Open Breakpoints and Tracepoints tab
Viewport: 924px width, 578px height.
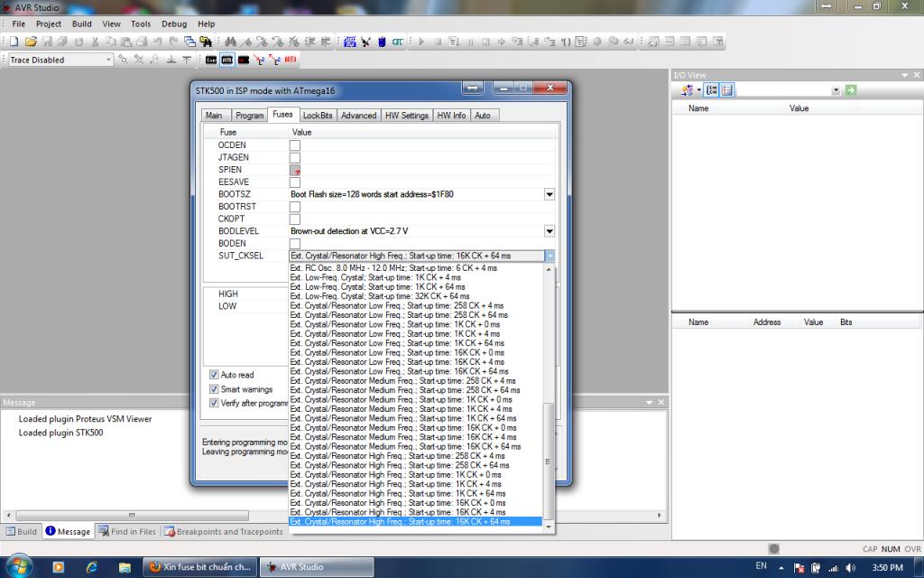(x=224, y=531)
